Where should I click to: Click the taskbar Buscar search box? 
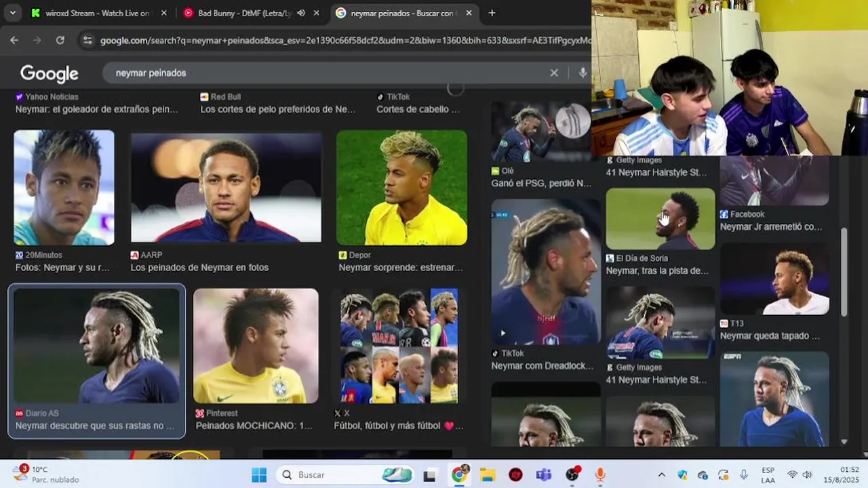[347, 475]
